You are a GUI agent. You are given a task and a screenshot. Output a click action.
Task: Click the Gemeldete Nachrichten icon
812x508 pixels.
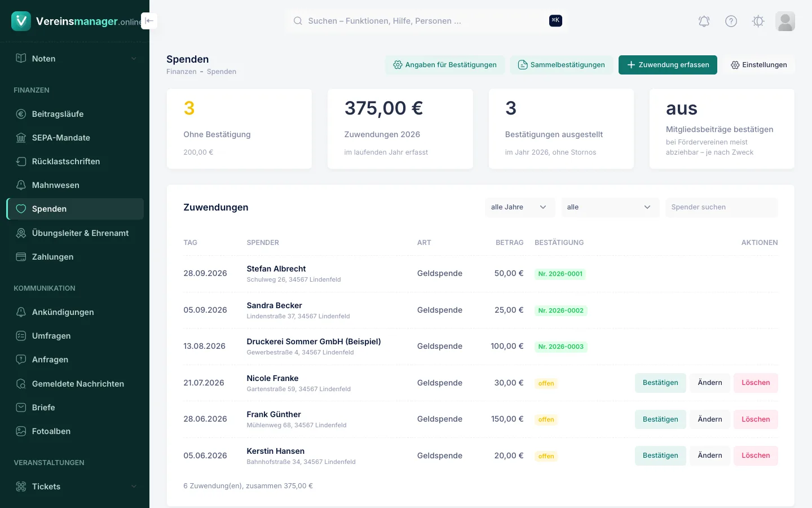coord(21,384)
